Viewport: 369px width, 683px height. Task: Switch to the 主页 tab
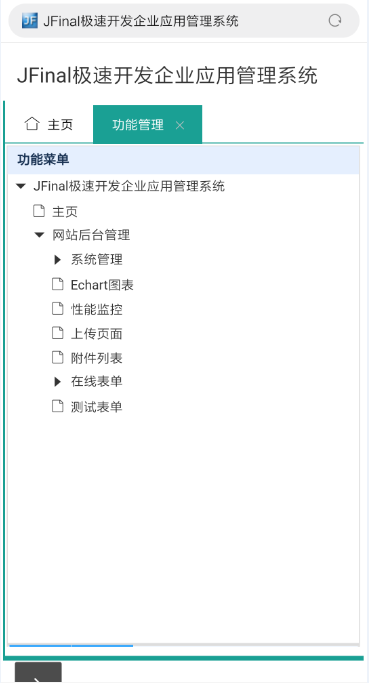[49, 124]
